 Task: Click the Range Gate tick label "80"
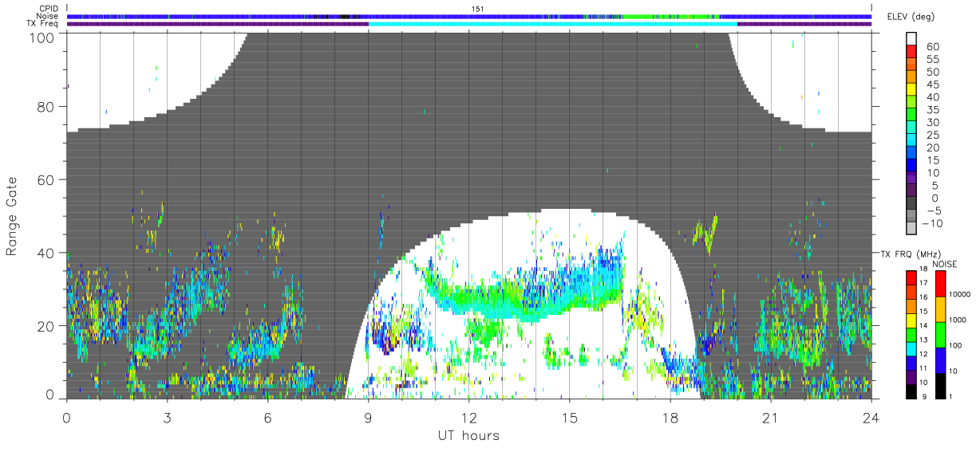47,107
